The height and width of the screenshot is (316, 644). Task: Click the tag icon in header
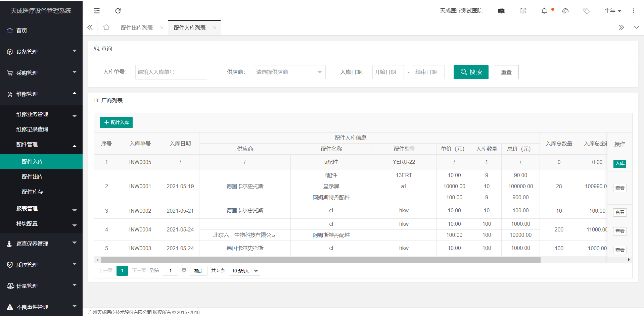(587, 11)
